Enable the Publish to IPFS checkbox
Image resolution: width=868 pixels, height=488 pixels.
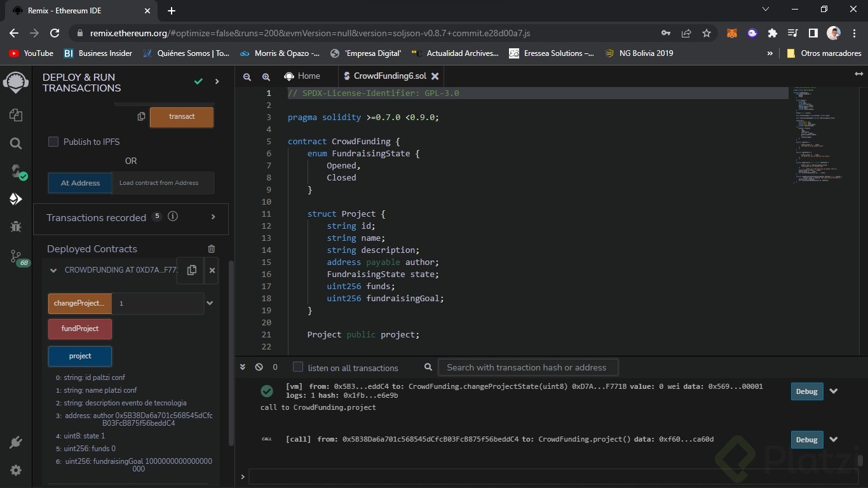coord(53,142)
